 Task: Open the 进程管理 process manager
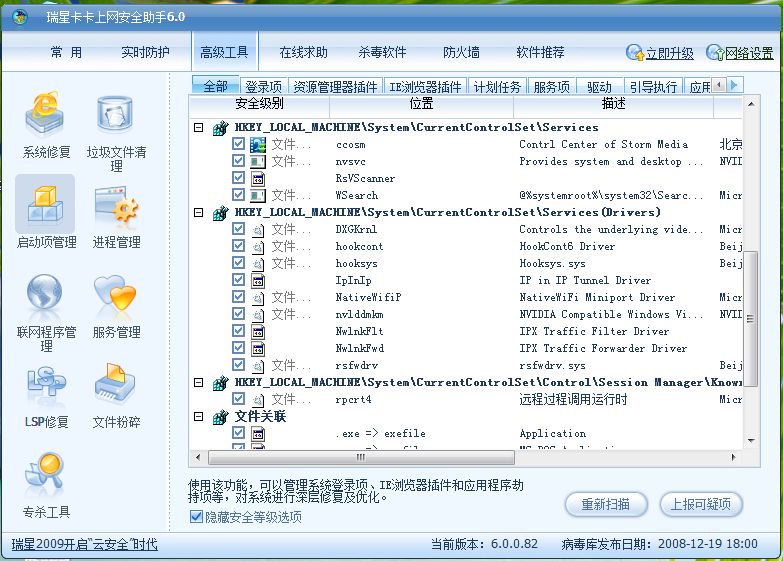click(x=116, y=217)
